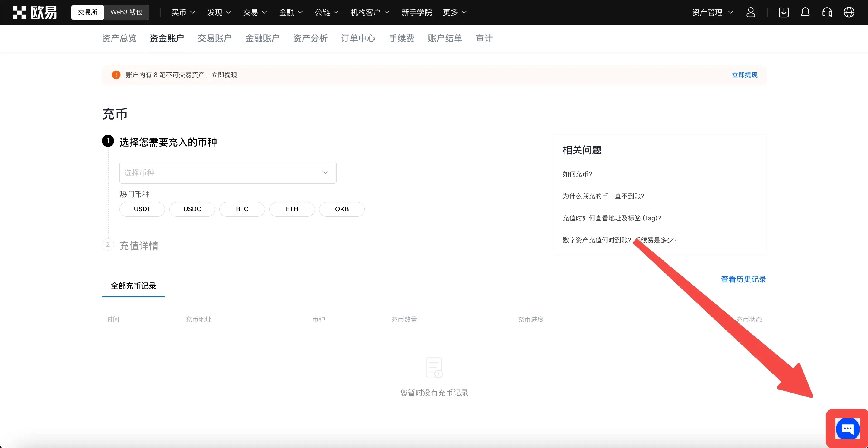868x448 pixels.
Task: Open the download app icon
Action: pos(784,12)
